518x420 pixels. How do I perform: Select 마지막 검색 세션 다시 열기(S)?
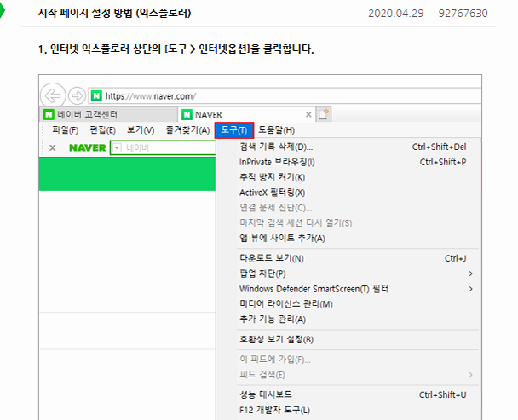pos(348,222)
